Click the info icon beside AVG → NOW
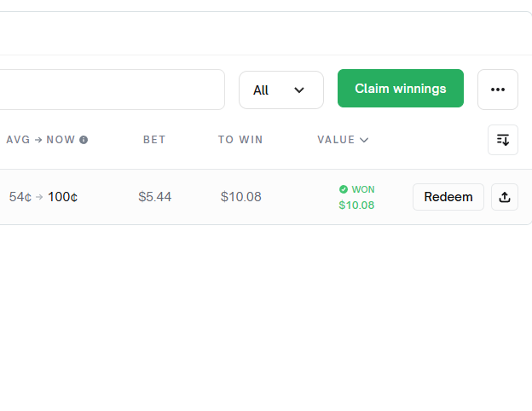Screen dimensions: 532x411 pos(84,140)
